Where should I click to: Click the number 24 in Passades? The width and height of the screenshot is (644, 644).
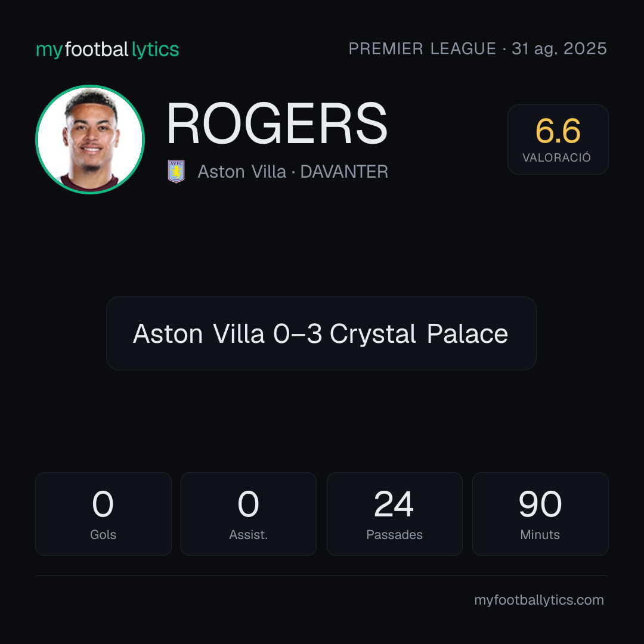tap(394, 504)
